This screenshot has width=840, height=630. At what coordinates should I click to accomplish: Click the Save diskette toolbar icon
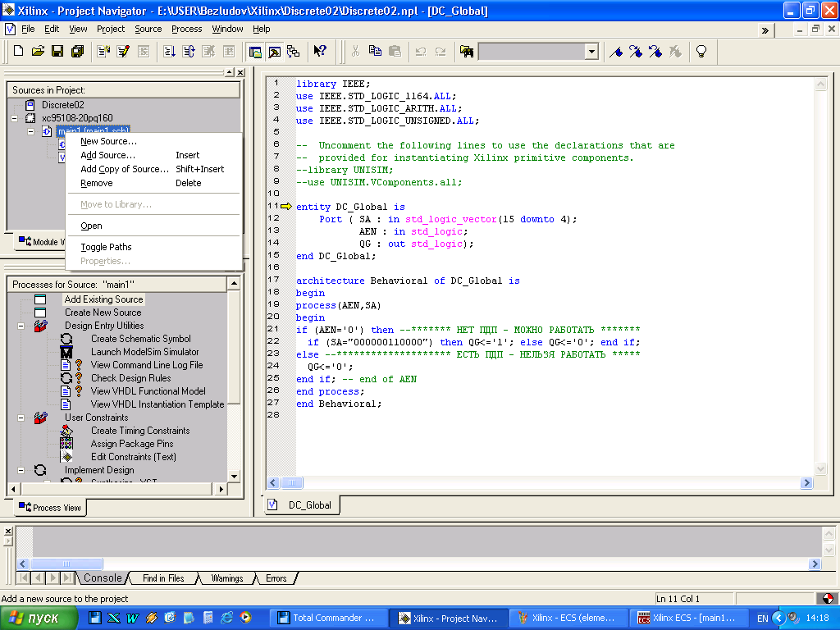click(x=57, y=51)
